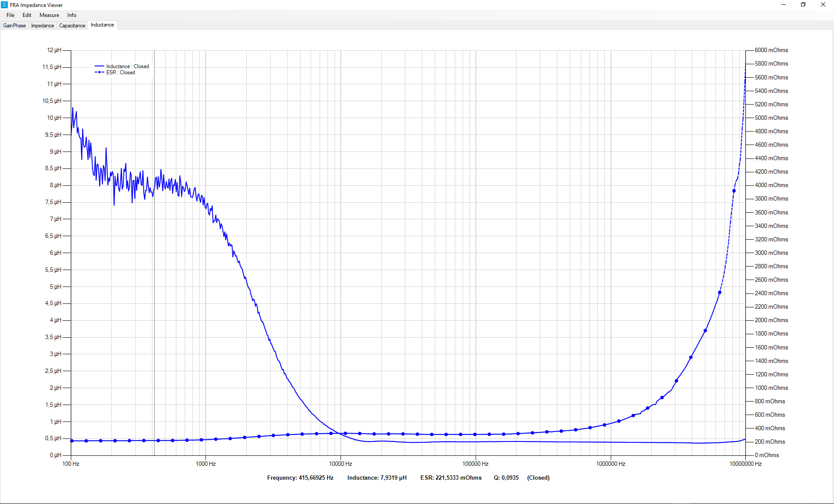Click the 10000000 Hz x-axis label

(746, 464)
